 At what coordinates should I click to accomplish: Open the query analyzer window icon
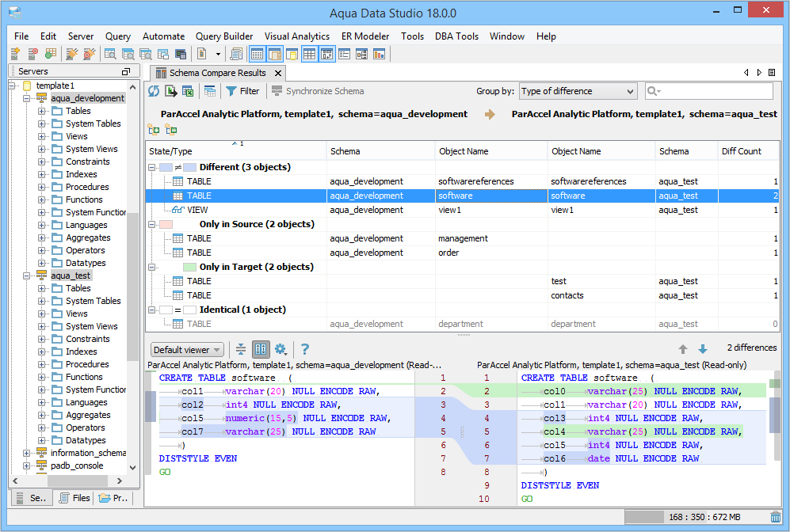[x=110, y=54]
